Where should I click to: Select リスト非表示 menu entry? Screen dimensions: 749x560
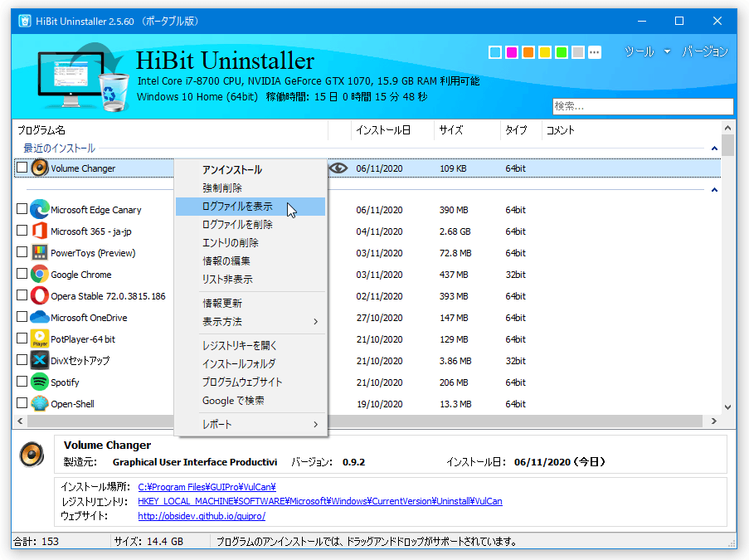click(250, 279)
